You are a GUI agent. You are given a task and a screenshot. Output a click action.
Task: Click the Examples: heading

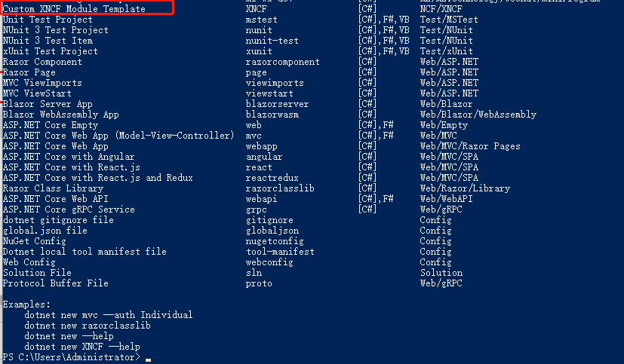point(26,304)
